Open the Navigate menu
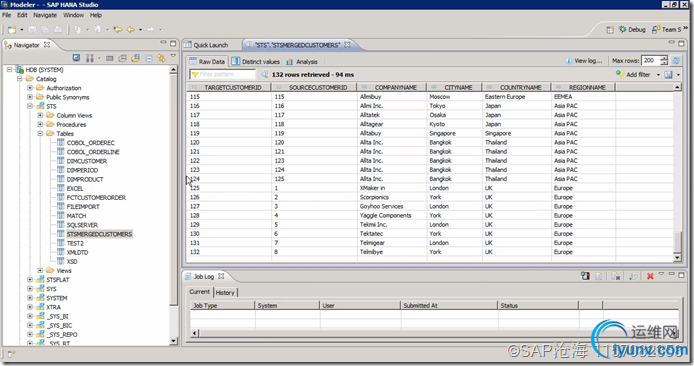 point(45,15)
